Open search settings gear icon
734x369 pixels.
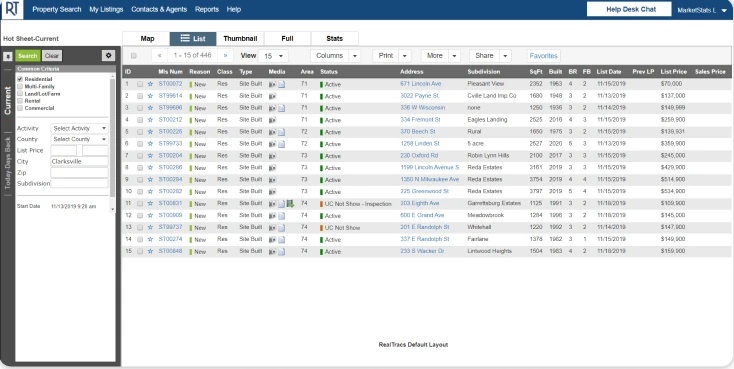click(109, 56)
